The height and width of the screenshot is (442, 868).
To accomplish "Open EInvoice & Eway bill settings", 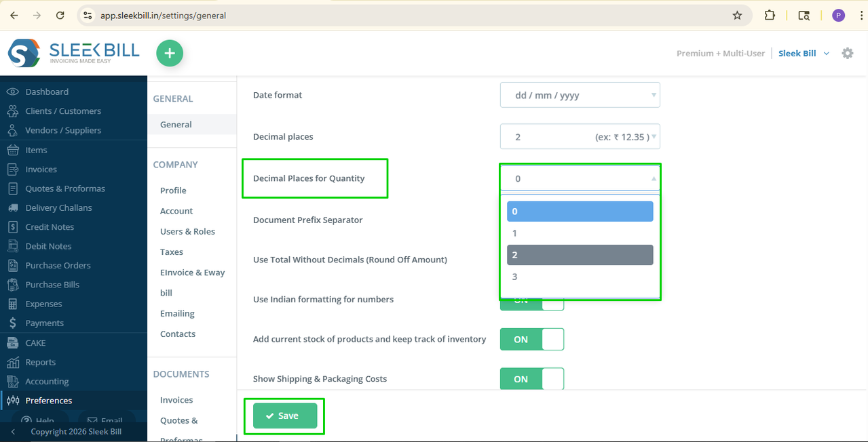I will 192,283.
